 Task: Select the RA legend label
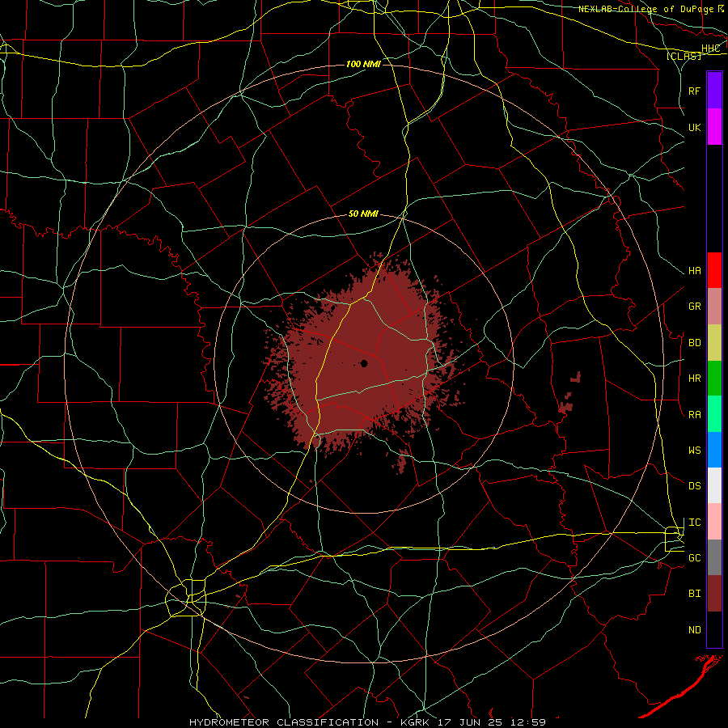point(695,414)
